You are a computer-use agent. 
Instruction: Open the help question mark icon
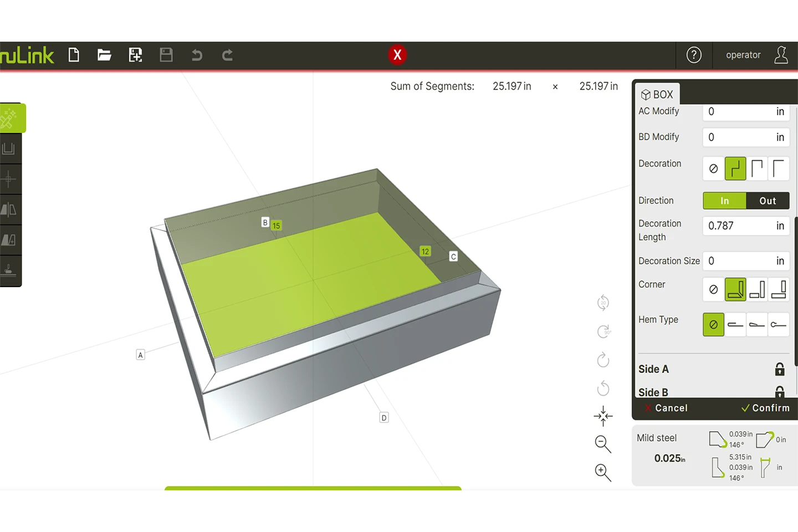694,55
